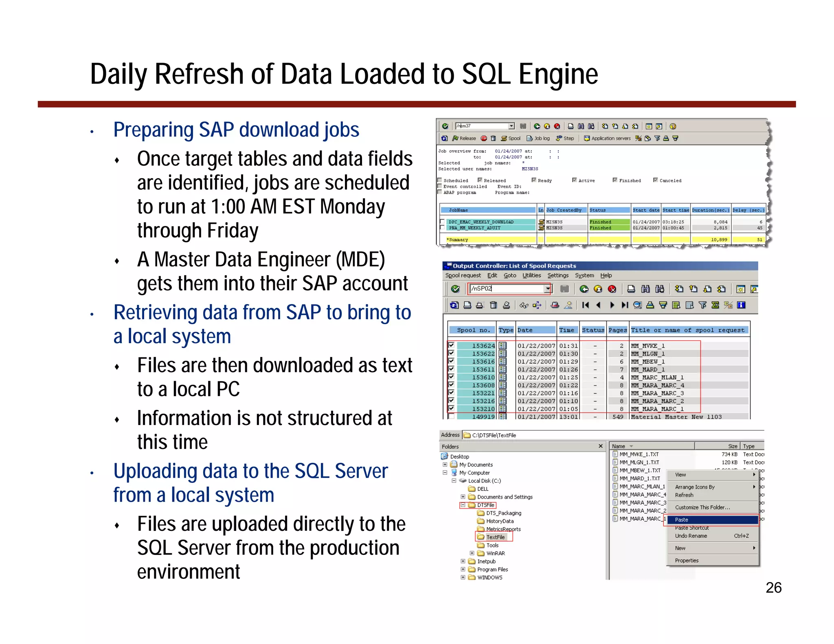Expand the My Documents tree node
This screenshot has width=834, height=644.
pyautogui.click(x=445, y=464)
